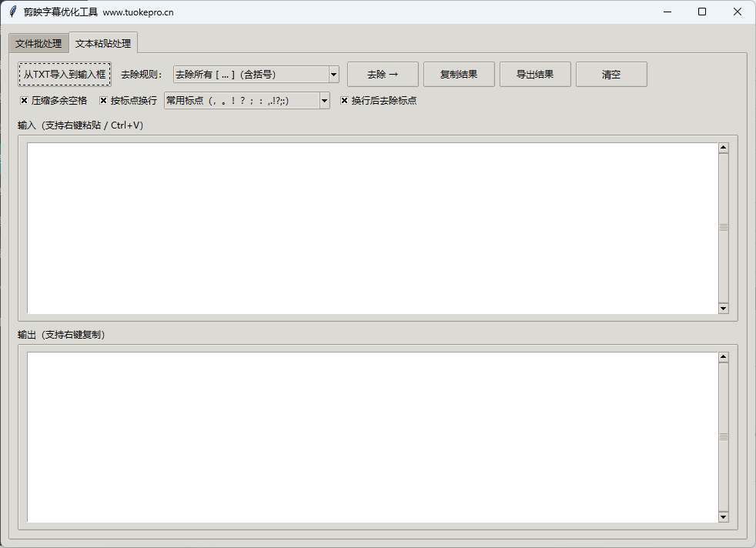The image size is (756, 548).
Task: Expand the 常用标点 punctuation dropdown
Action: click(324, 101)
